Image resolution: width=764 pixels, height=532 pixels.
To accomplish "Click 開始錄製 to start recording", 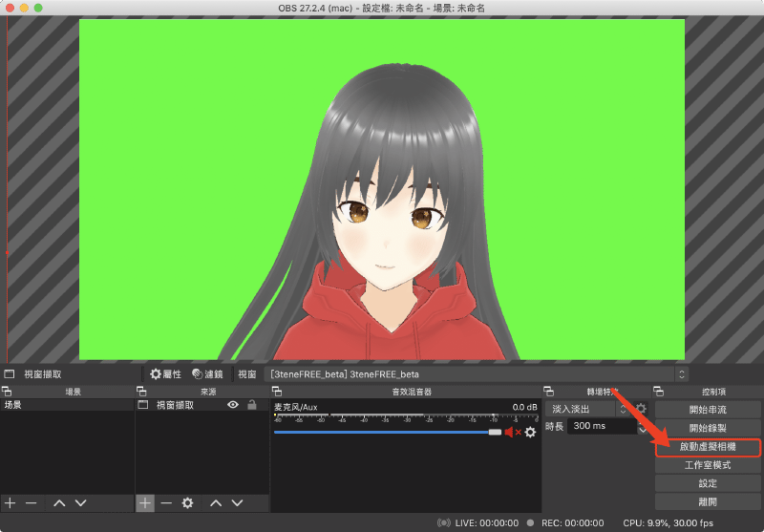I will (x=708, y=428).
